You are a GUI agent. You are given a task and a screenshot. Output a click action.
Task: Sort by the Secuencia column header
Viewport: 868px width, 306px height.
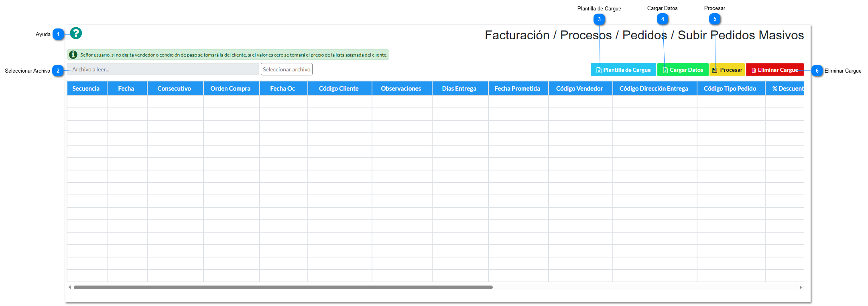tap(86, 88)
